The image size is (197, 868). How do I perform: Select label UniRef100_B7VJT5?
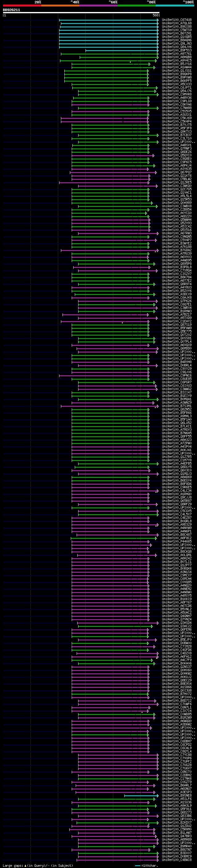point(177,125)
